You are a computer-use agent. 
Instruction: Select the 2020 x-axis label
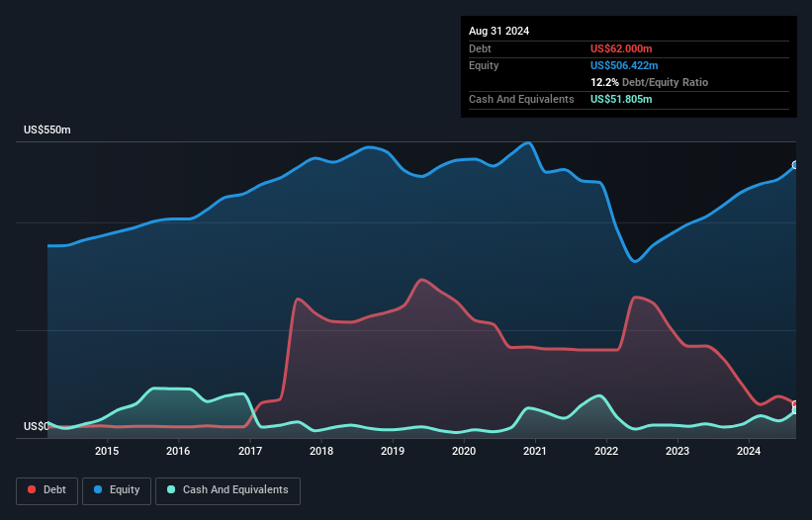point(464,452)
